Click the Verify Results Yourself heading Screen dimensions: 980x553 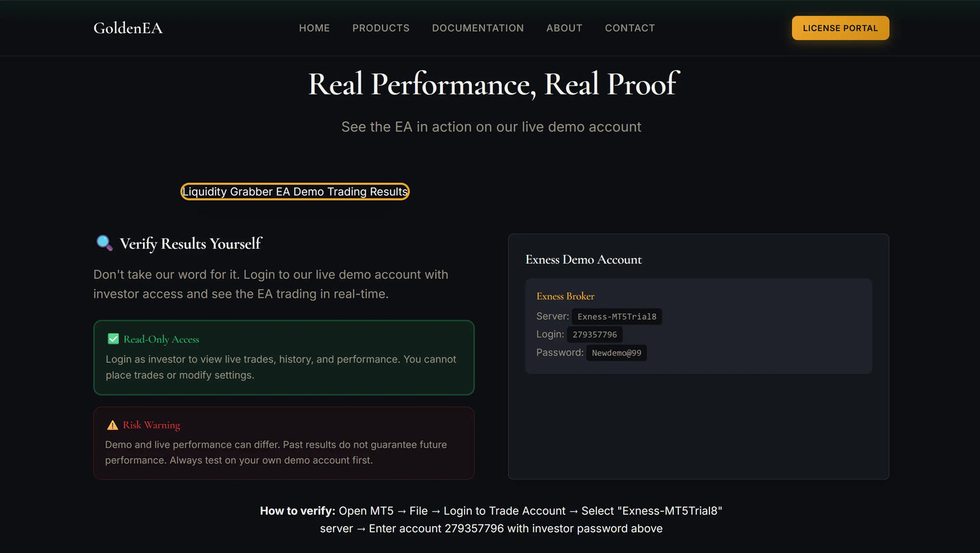[x=191, y=244]
